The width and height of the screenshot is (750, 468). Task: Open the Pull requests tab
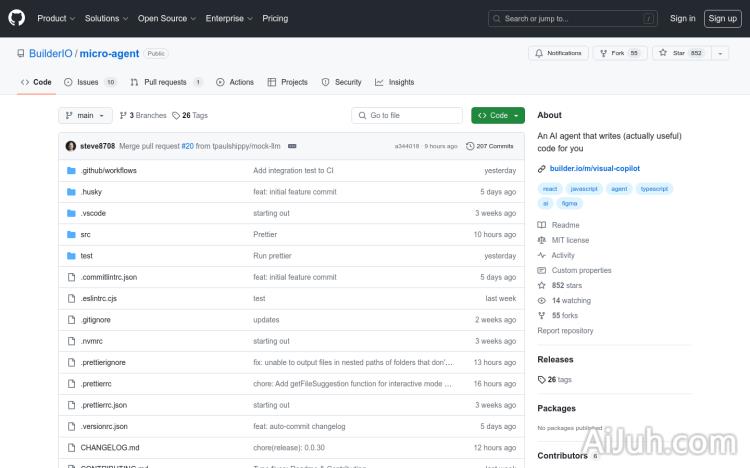tap(165, 82)
